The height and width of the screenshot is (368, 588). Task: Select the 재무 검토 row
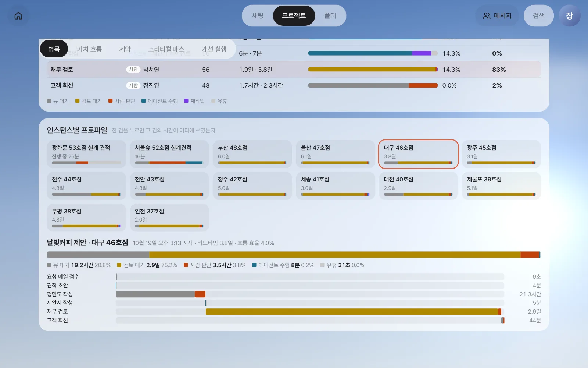coord(294,70)
